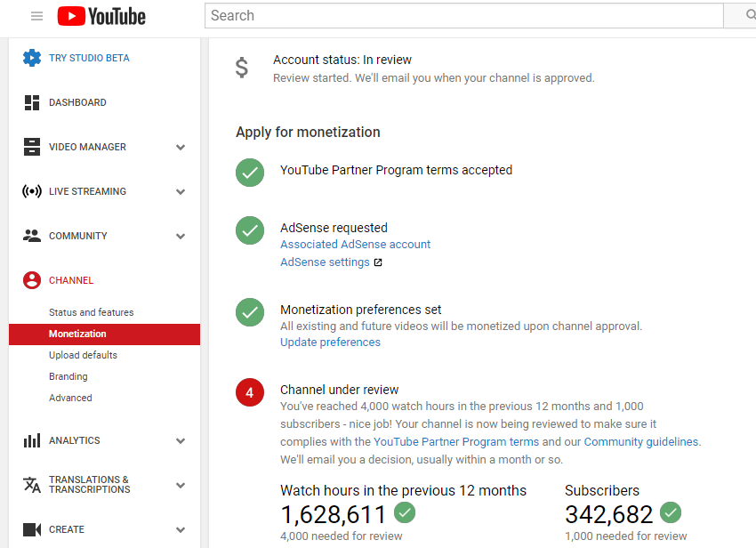Click the Studio Beta gear icon
The height and width of the screenshot is (548, 756).
pyautogui.click(x=32, y=58)
